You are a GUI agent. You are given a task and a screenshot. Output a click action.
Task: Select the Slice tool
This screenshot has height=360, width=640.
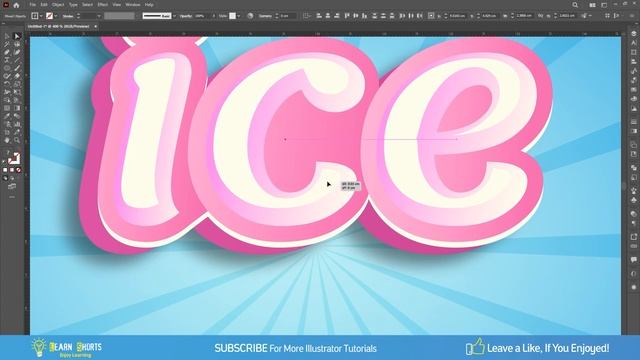[x=17, y=132]
